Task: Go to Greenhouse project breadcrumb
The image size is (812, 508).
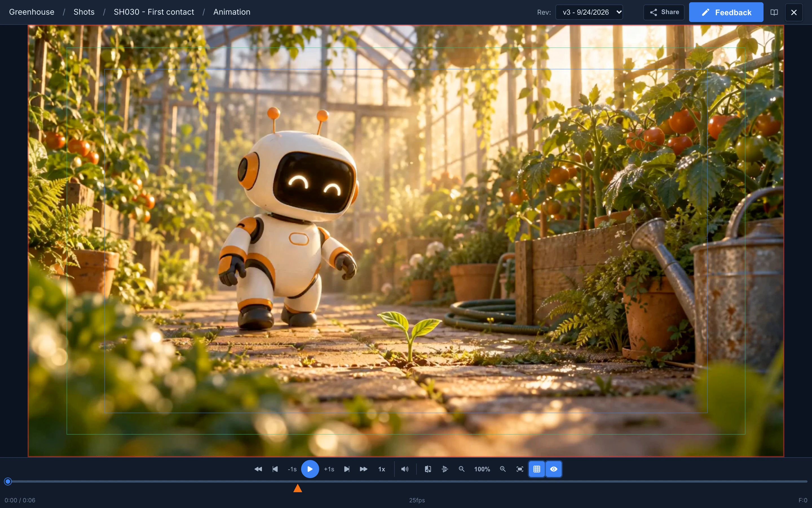Action: [32, 12]
